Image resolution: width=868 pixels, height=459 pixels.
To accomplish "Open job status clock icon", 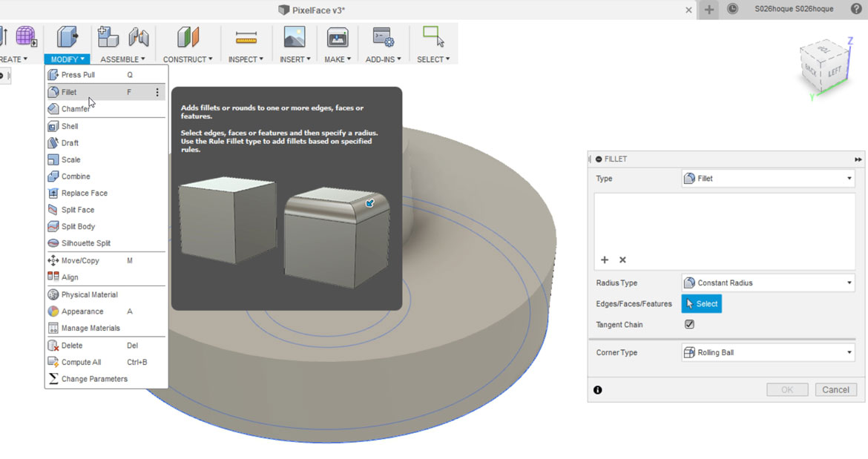I will pos(732,9).
